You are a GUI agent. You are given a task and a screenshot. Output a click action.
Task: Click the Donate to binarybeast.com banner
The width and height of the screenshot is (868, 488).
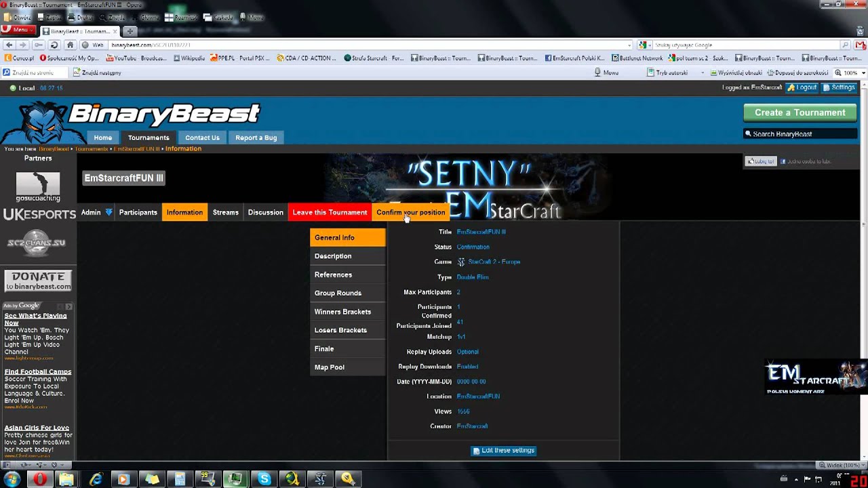pyautogui.click(x=38, y=281)
